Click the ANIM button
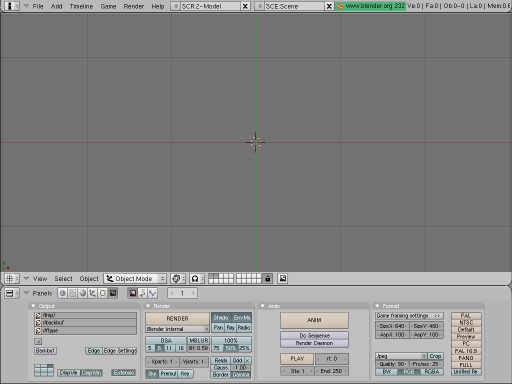The width and height of the screenshot is (512, 384). [x=314, y=320]
